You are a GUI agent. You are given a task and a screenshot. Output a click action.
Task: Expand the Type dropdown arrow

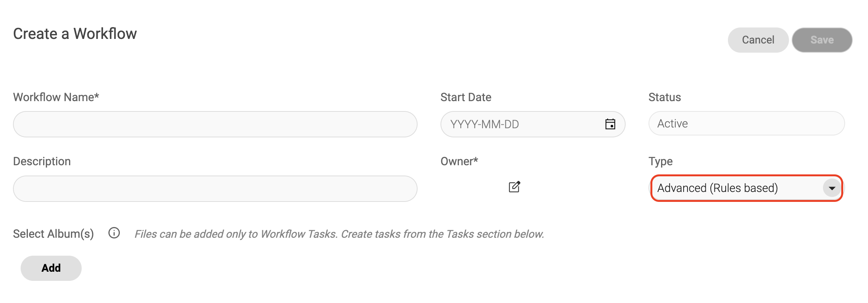[832, 188]
